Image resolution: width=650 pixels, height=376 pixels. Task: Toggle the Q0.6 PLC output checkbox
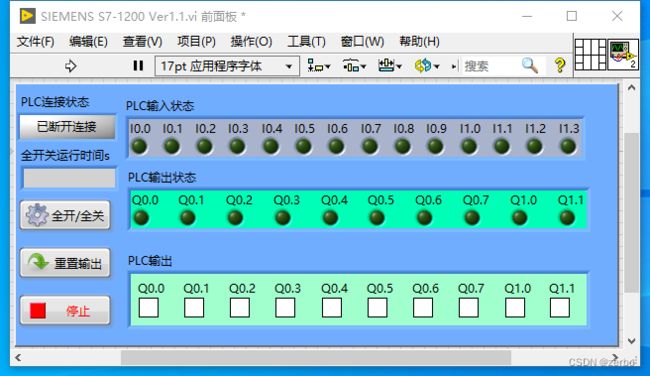(423, 308)
